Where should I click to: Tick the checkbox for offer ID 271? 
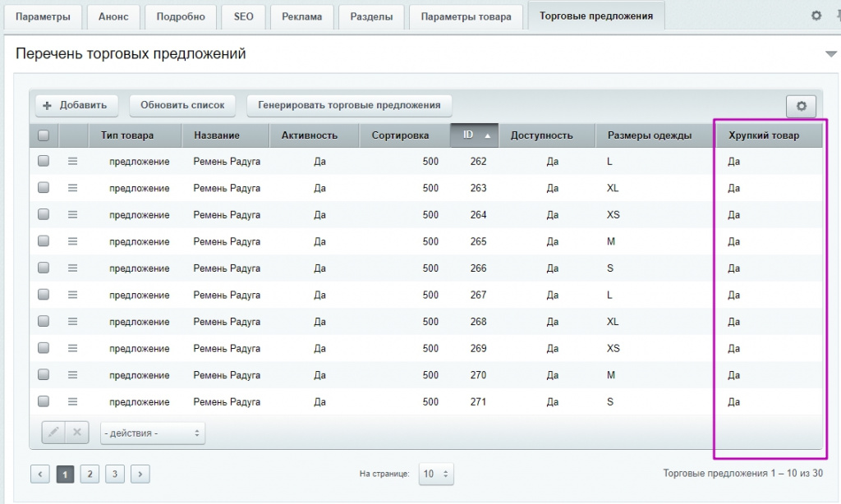44,401
